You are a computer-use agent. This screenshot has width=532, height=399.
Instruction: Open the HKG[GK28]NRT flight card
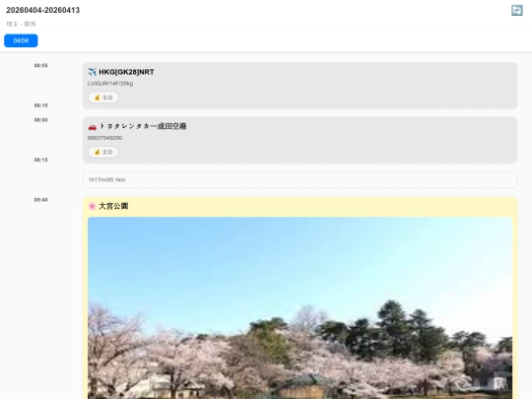pos(299,85)
